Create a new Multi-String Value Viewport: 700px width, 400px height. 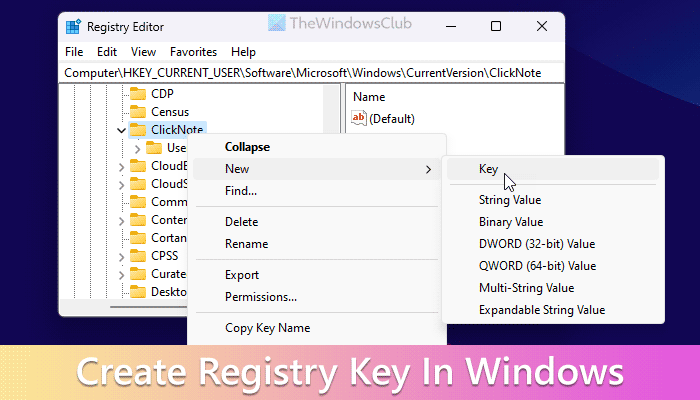pyautogui.click(x=553, y=288)
